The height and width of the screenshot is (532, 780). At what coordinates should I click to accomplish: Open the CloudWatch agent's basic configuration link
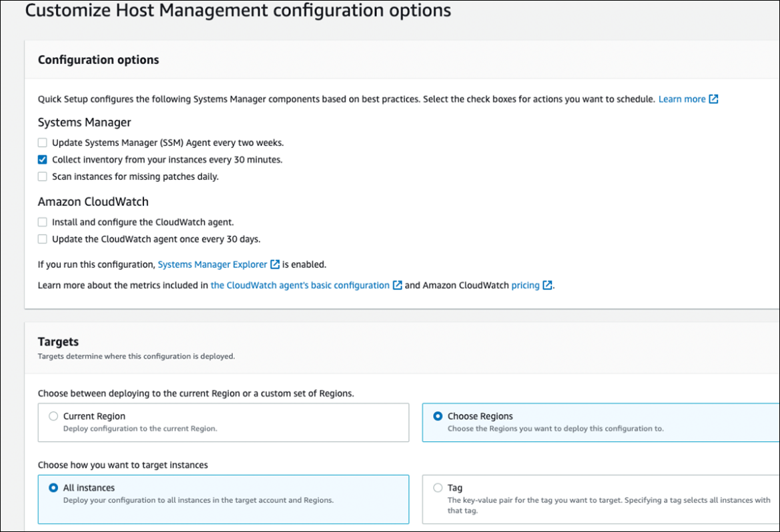coord(300,285)
